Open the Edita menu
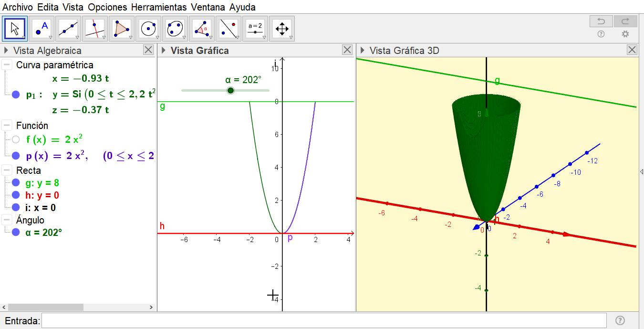Viewport: 644px width, 329px height. point(48,7)
